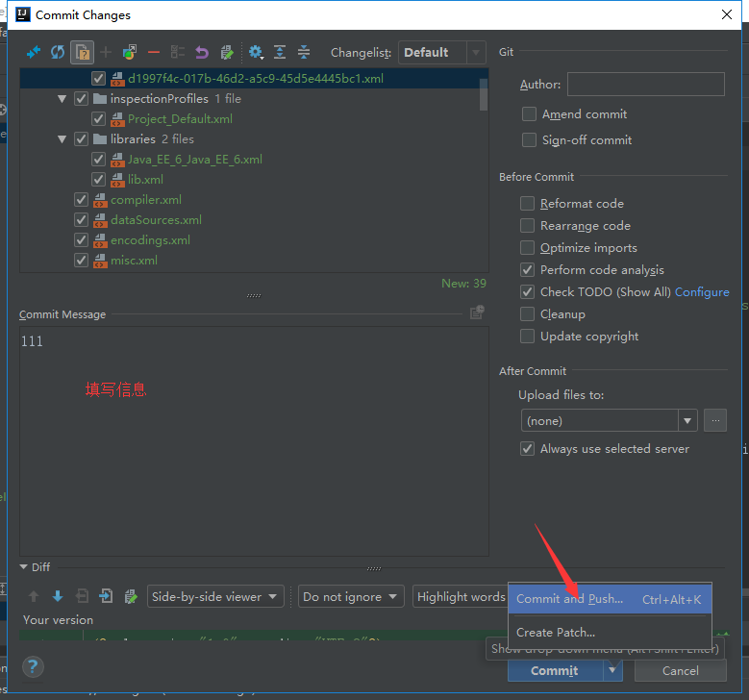
Task: Open the Changelist Default dropdown
Action: tap(442, 52)
